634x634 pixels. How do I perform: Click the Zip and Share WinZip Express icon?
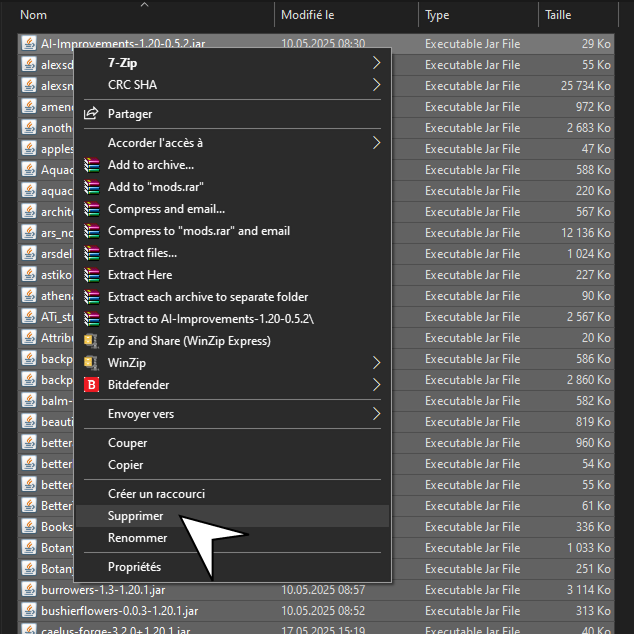[x=92, y=341]
